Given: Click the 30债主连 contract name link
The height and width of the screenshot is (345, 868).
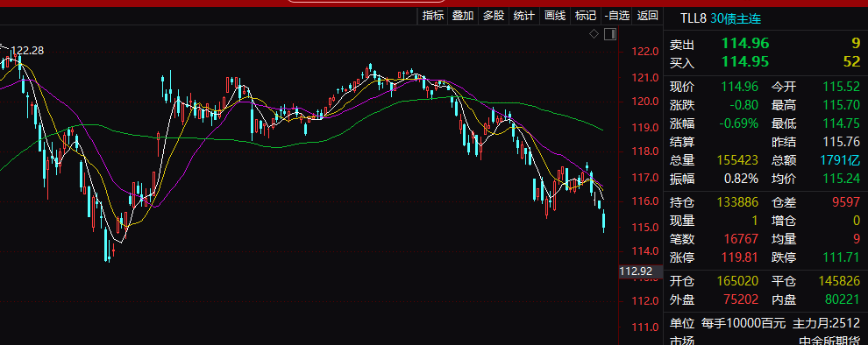Looking at the screenshot, I should [x=736, y=18].
